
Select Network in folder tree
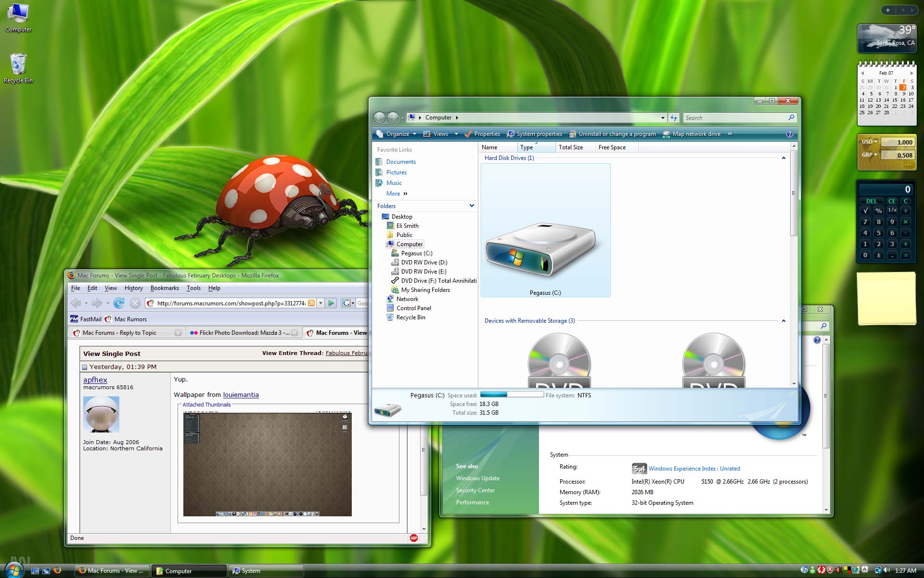tap(407, 299)
